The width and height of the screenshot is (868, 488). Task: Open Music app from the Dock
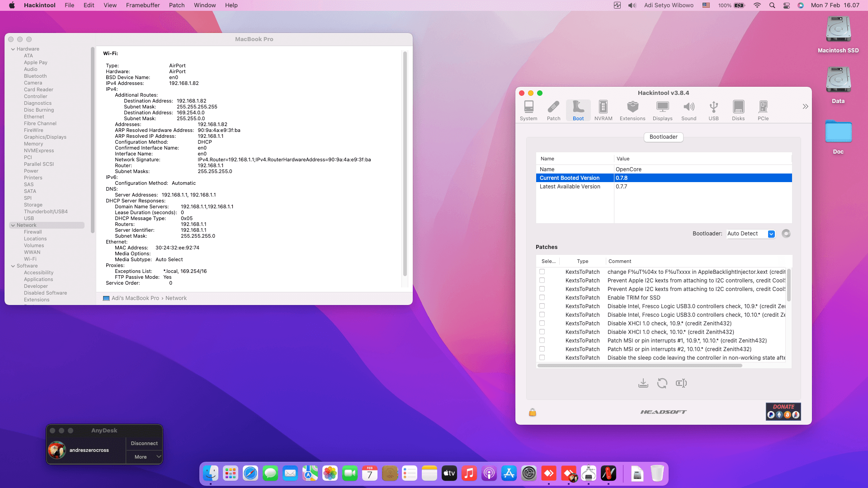click(469, 474)
